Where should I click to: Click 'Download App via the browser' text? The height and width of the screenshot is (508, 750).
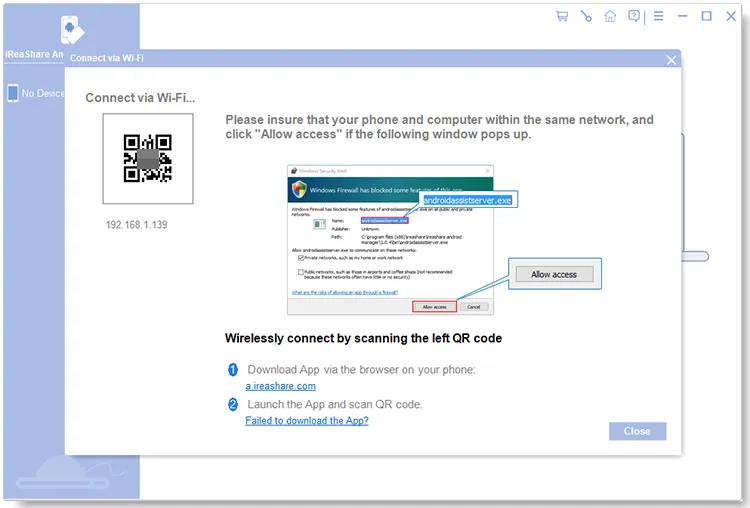pos(361,370)
